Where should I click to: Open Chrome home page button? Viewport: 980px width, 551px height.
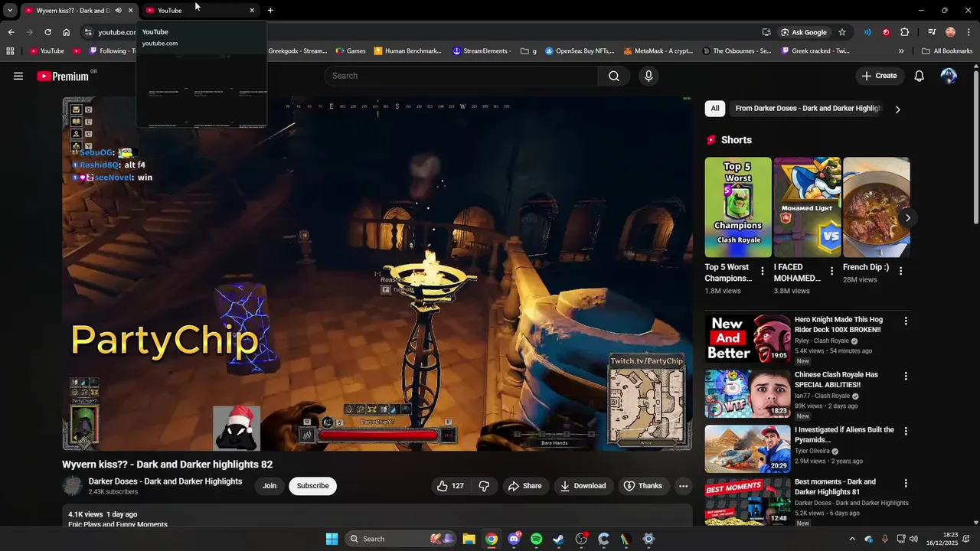(66, 32)
